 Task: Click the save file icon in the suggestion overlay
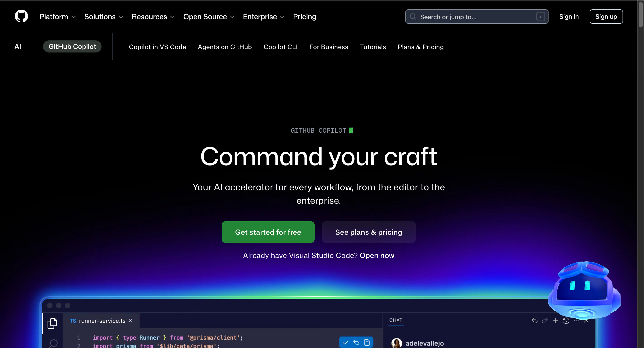367,342
